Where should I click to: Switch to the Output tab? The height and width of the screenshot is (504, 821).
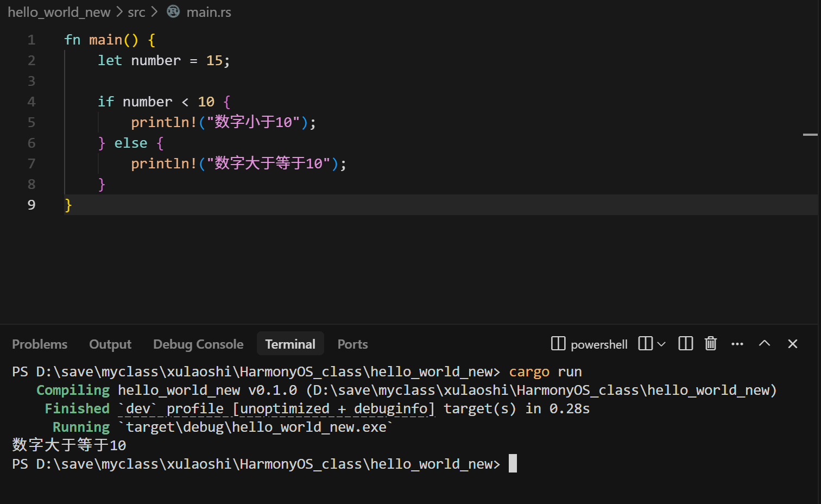click(110, 344)
